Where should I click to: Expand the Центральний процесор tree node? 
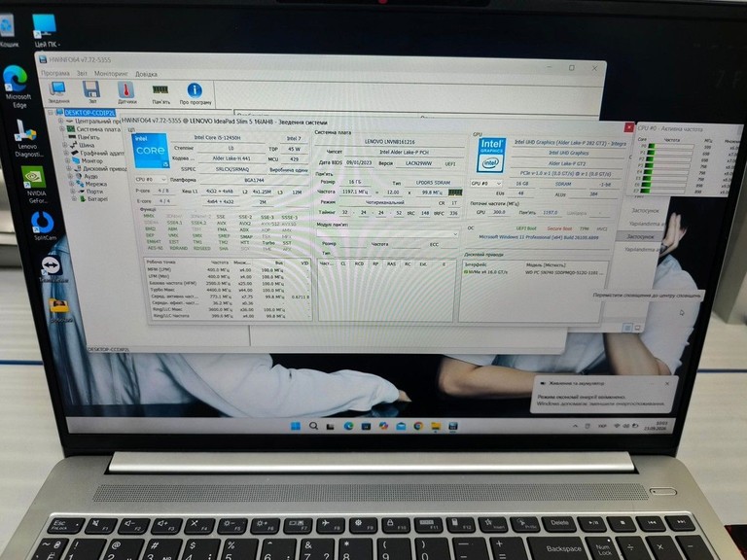[x=61, y=121]
